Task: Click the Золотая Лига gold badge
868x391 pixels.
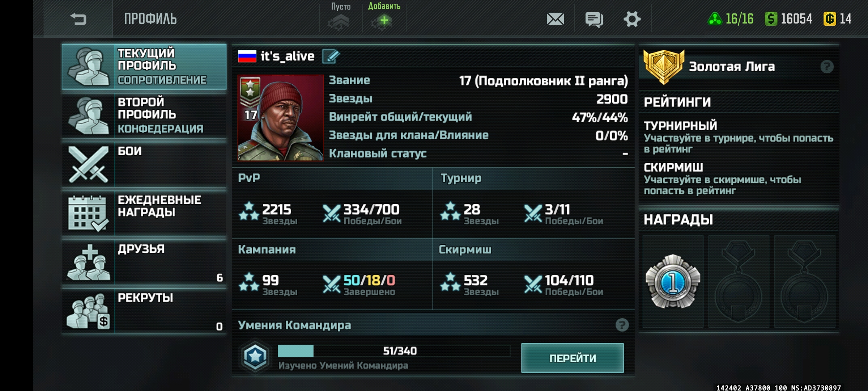Action: (664, 67)
